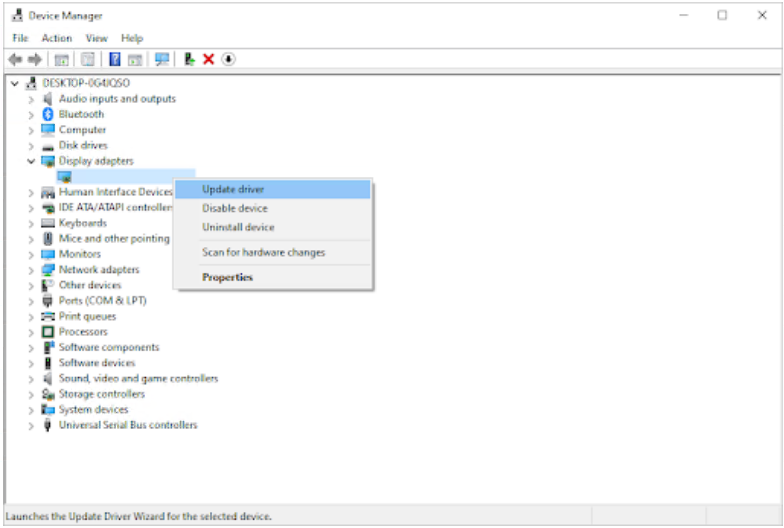Click the update device driver toolbar icon
784x528 pixels.
(x=189, y=59)
